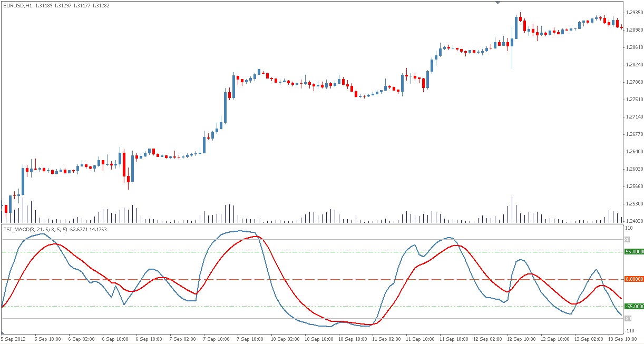Click the 11 Sep 18:00 time label
Screen dimensions: 644x344
click(x=453, y=339)
